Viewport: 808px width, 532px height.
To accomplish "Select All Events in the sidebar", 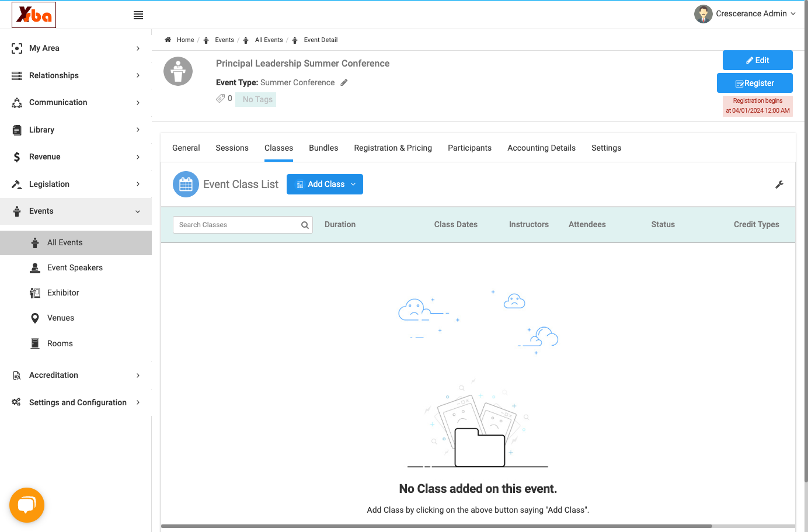I will [x=76, y=242].
